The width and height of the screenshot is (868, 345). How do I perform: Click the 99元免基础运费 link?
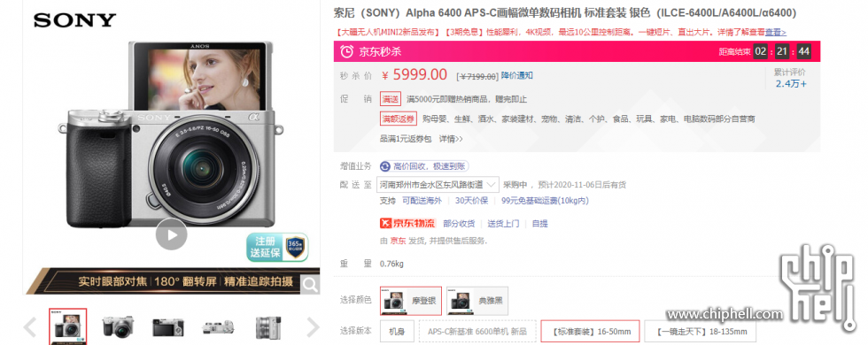[x=545, y=201]
